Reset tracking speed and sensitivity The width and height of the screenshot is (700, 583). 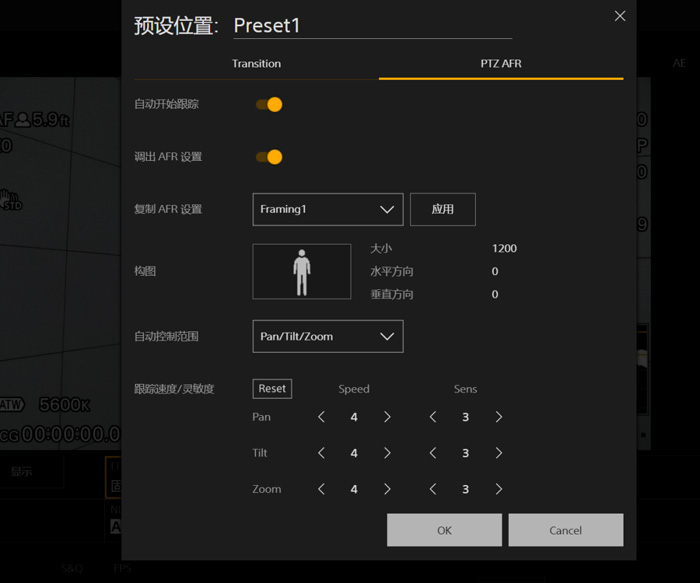click(x=272, y=389)
